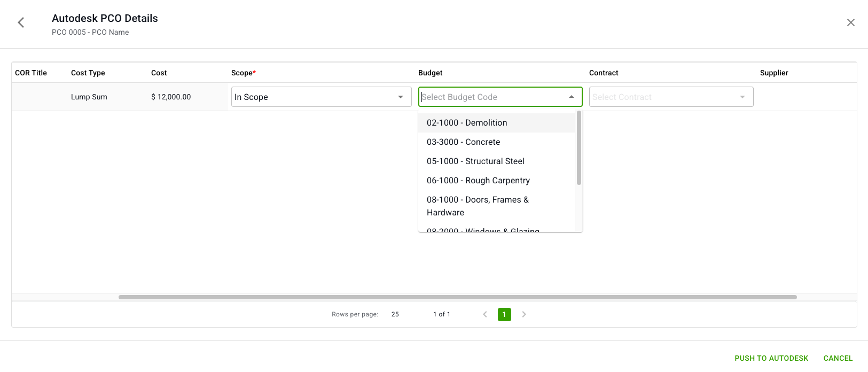The width and height of the screenshot is (868, 372).
Task: Close the Autodesk PCO Details dialog
Action: click(850, 22)
